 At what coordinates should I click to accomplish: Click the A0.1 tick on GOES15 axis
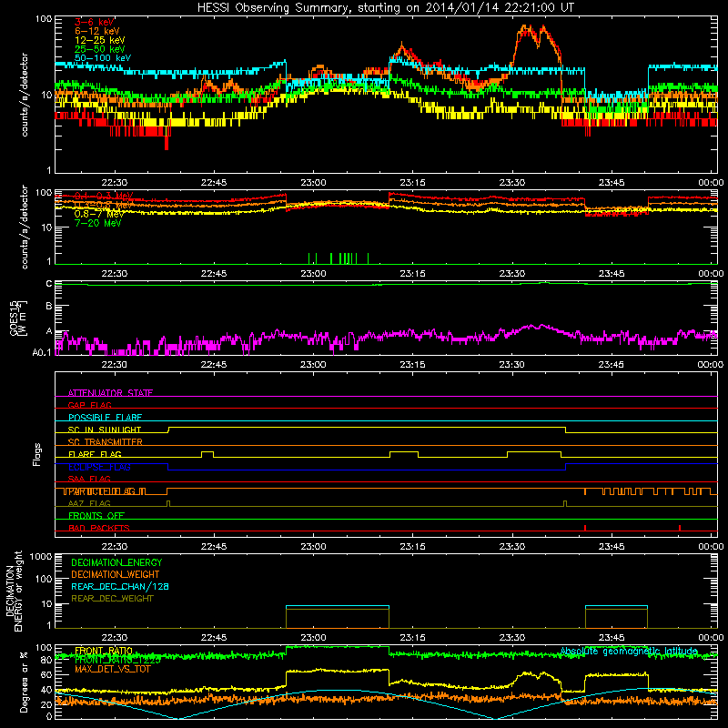point(41,352)
